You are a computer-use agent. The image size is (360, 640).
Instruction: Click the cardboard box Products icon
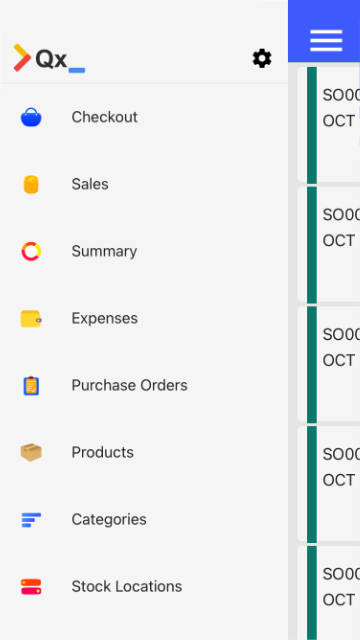31,452
